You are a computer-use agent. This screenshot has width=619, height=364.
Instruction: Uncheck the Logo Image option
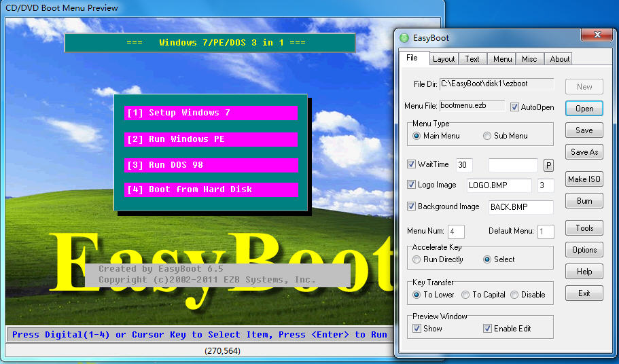coord(412,185)
